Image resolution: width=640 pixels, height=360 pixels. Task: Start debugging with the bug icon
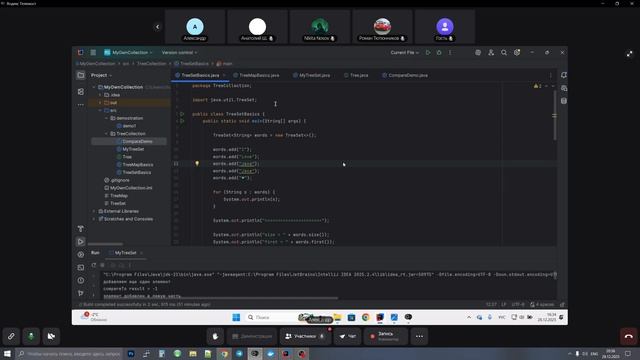tap(439, 53)
